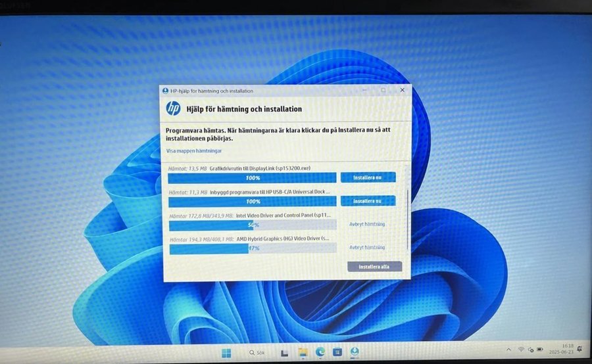Show hidden system tray icons
The image size is (592, 364).
click(508, 350)
